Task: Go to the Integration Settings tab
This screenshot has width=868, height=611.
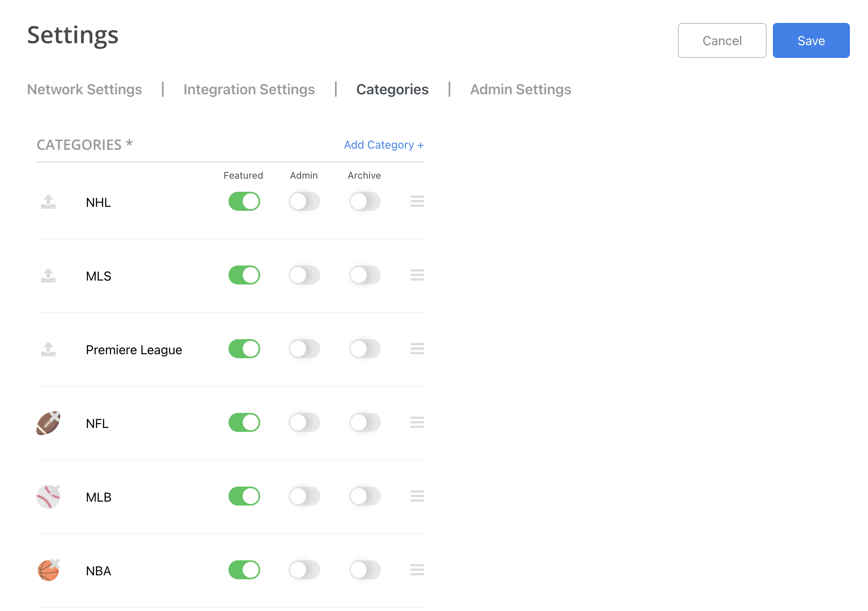Action: click(249, 90)
